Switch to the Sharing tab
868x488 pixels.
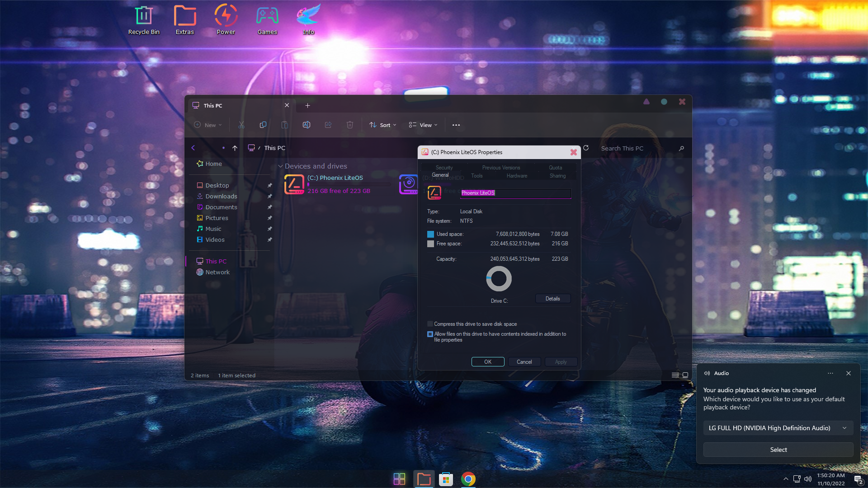(557, 176)
